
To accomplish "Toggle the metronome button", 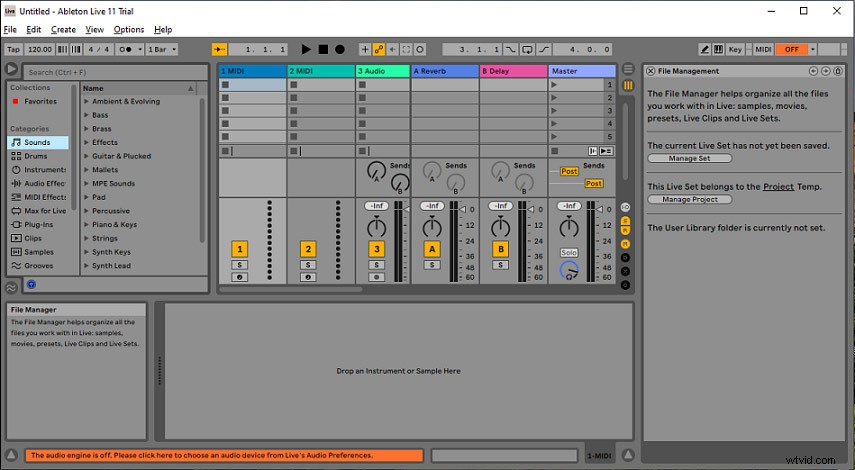I will pos(125,50).
